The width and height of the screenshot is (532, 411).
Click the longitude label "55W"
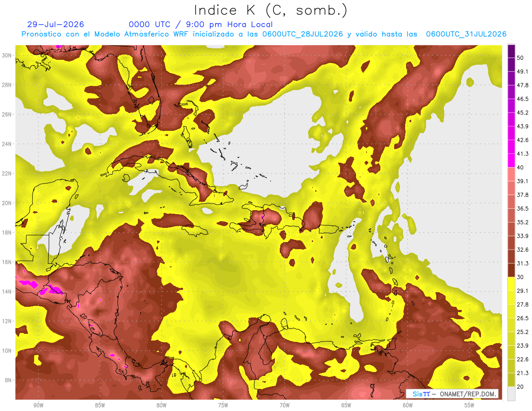(x=469, y=405)
